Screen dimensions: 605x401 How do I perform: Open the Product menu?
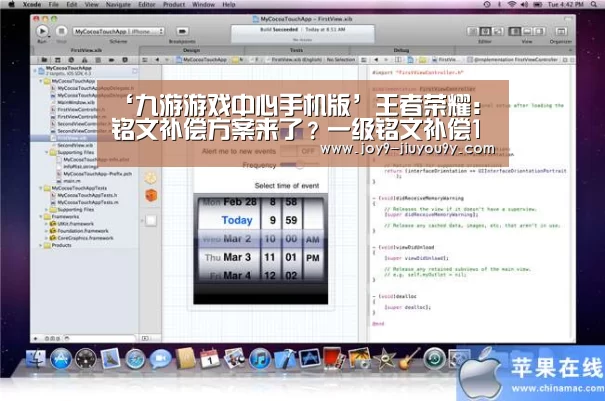tap(174, 5)
